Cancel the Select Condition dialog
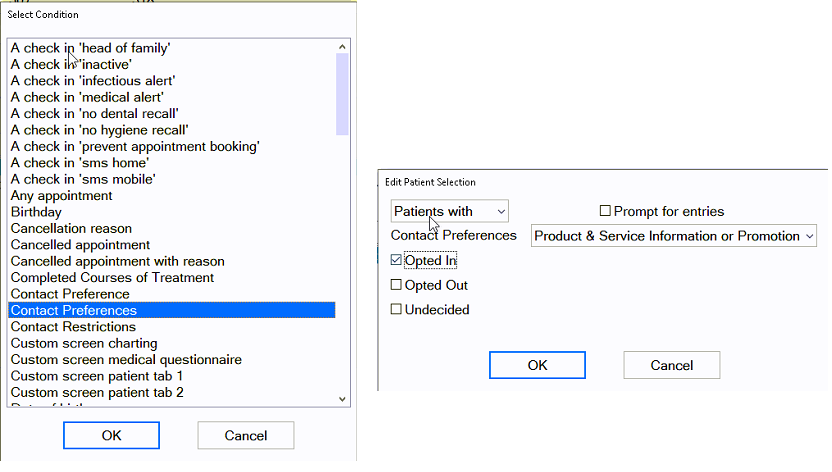The width and height of the screenshot is (832, 472). (246, 435)
